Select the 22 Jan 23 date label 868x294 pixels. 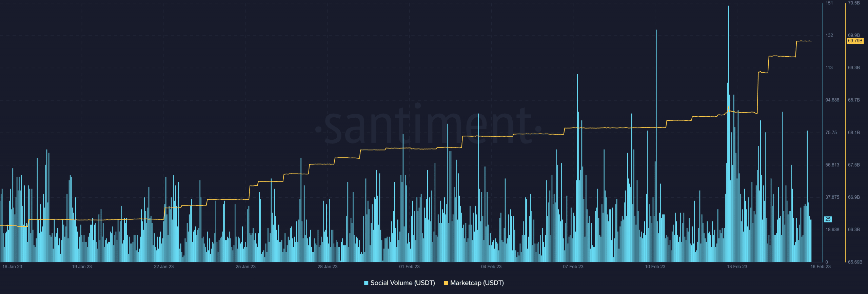coord(164,267)
